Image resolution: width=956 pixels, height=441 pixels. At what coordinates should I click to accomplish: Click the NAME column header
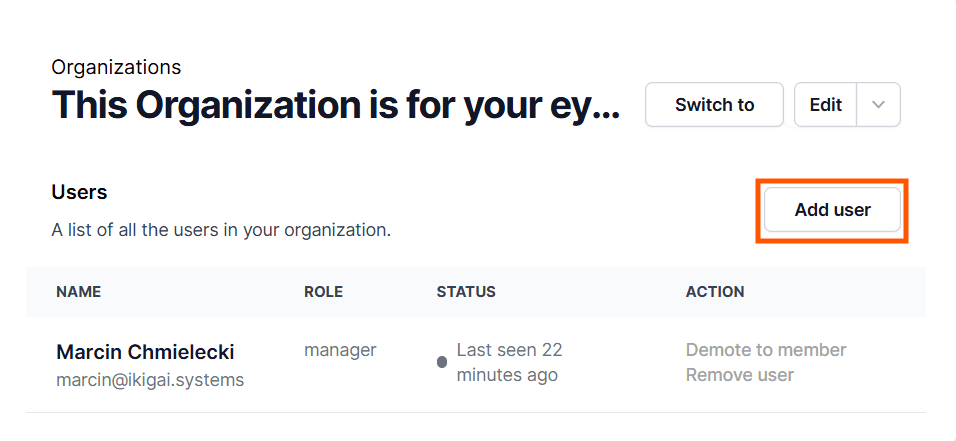[x=78, y=292]
